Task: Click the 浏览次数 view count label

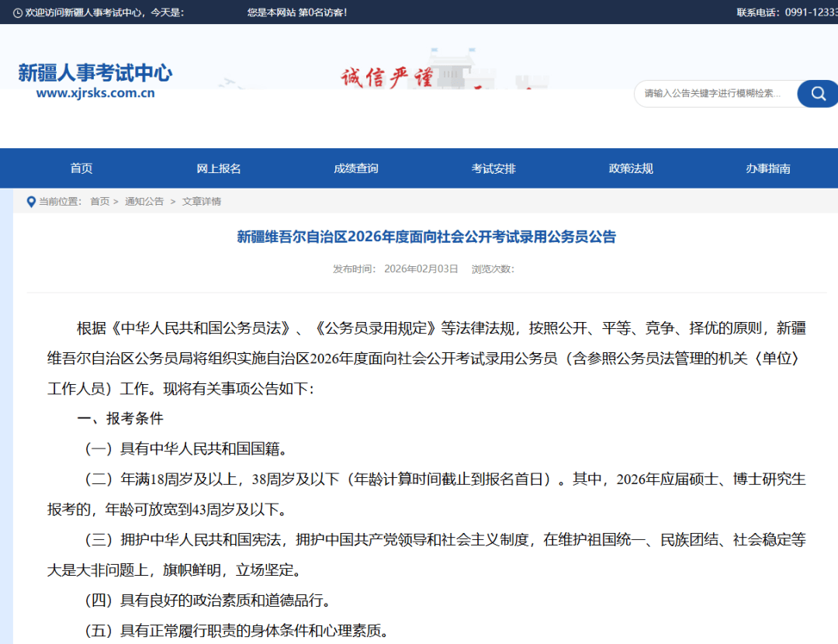Action: (x=493, y=269)
